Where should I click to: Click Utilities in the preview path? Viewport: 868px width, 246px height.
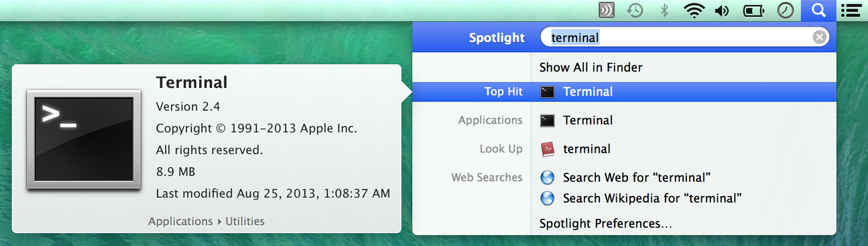coord(245,221)
